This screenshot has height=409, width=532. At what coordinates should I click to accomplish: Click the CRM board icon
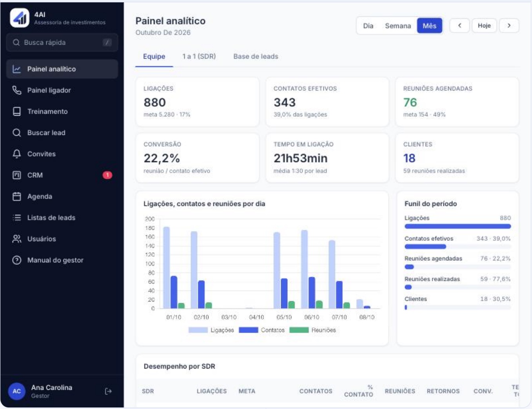(x=16, y=175)
